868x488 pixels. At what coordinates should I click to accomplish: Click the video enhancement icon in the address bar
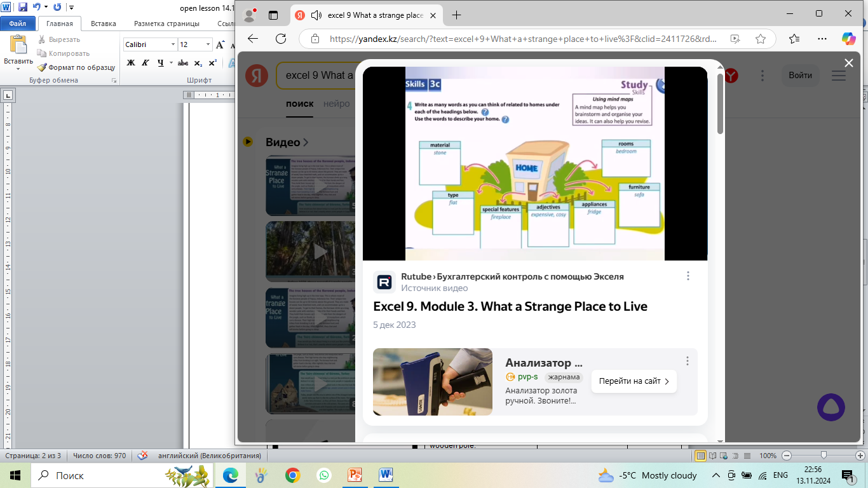pos(735,39)
